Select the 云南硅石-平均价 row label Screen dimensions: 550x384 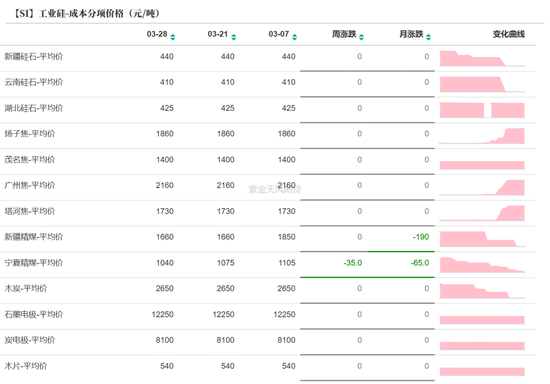coord(34,82)
